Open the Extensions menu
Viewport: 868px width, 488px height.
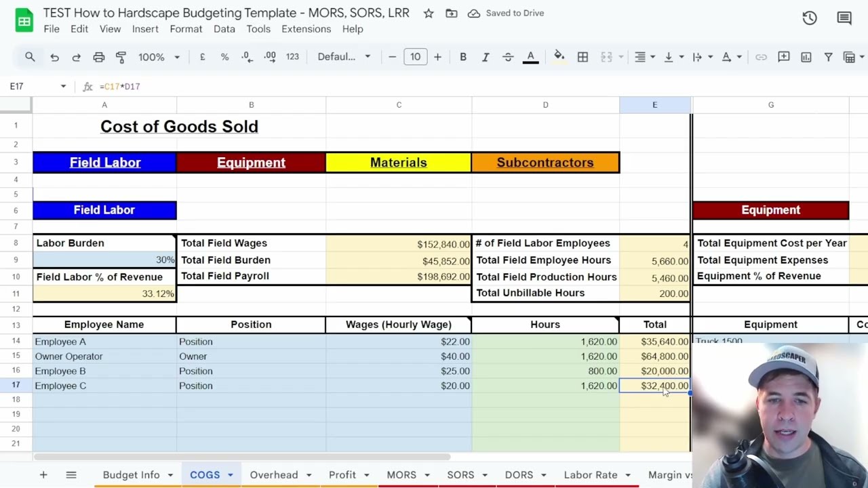pos(306,29)
